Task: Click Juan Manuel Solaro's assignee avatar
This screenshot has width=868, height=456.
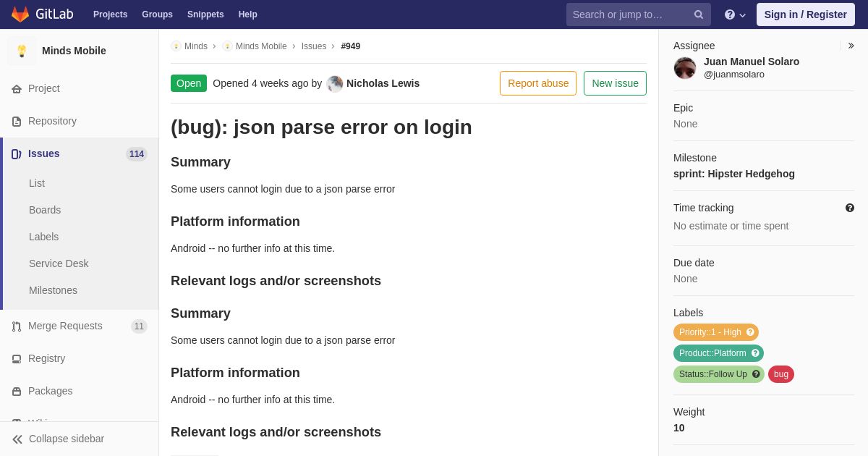Action: (685, 68)
